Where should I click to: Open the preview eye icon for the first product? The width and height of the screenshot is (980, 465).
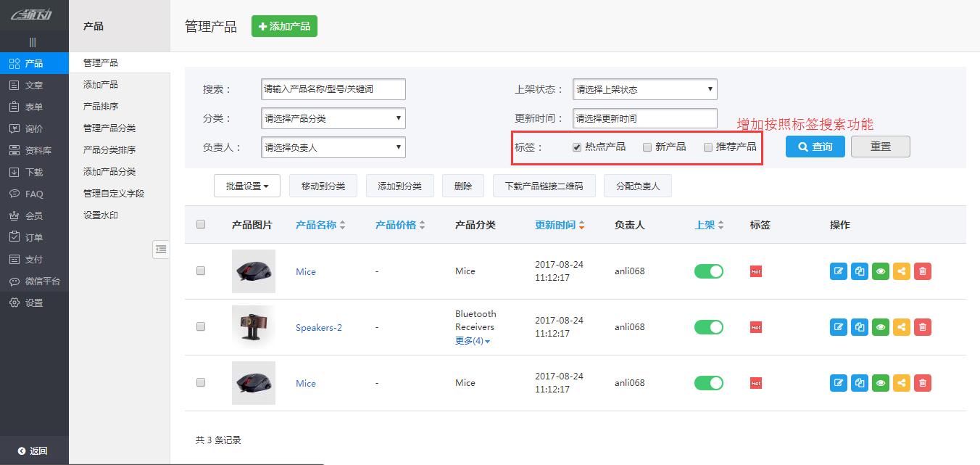[880, 271]
